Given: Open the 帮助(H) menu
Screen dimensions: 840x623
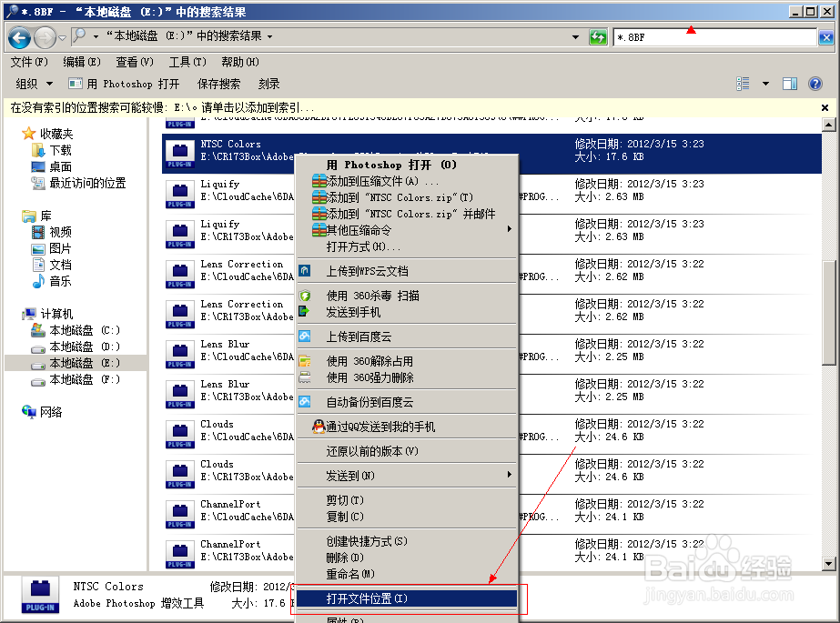Looking at the screenshot, I should (x=240, y=62).
